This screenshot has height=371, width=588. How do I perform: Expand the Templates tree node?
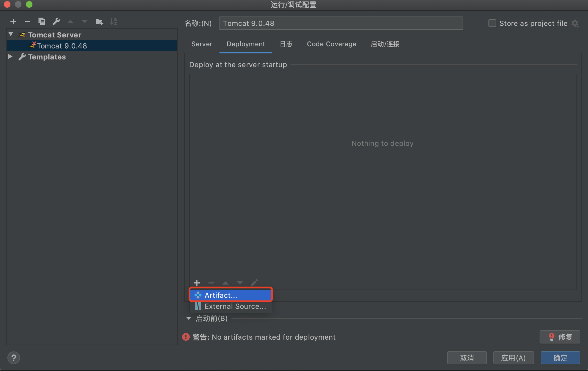point(10,56)
